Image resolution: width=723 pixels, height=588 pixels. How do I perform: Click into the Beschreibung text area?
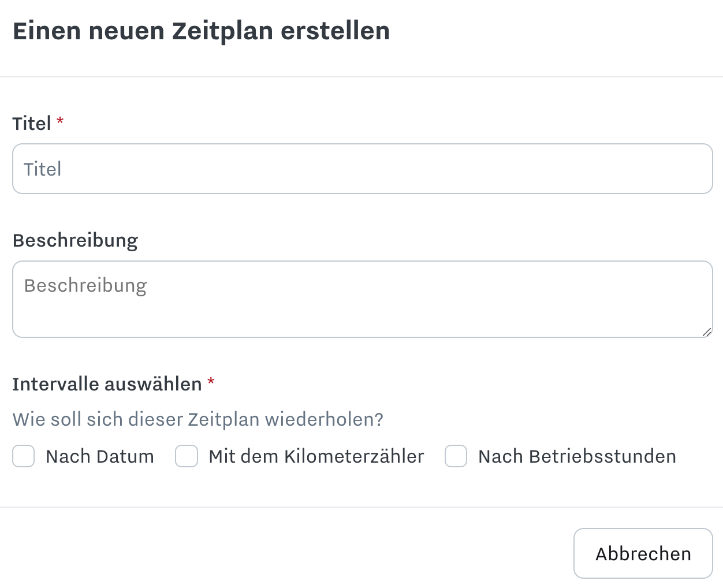[x=363, y=299]
